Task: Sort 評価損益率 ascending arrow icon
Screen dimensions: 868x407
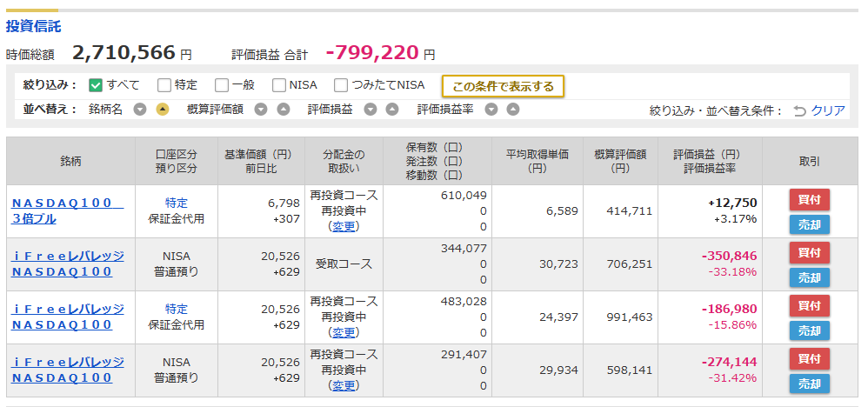Action: (513, 110)
